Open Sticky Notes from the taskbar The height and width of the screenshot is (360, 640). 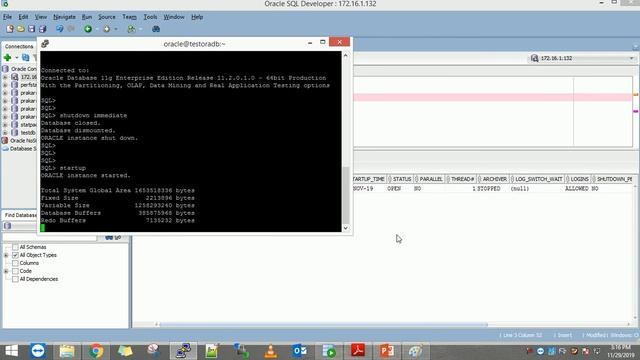[x=125, y=351]
